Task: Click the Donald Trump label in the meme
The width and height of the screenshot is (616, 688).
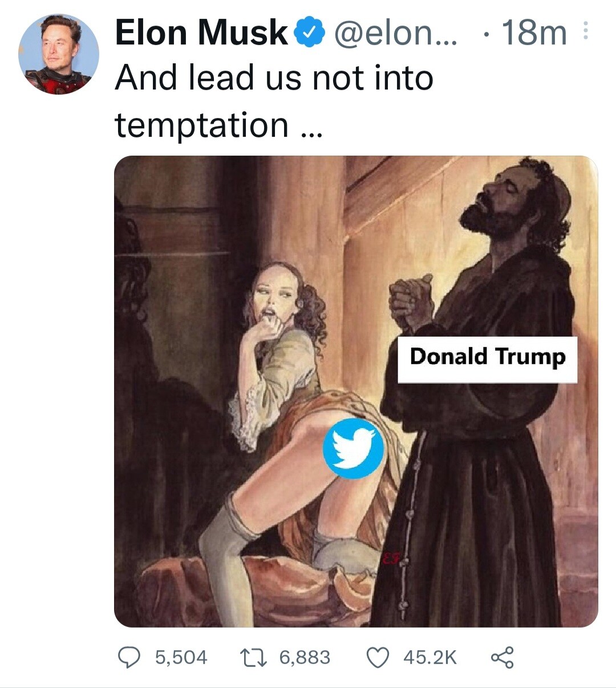Action: coord(487,357)
